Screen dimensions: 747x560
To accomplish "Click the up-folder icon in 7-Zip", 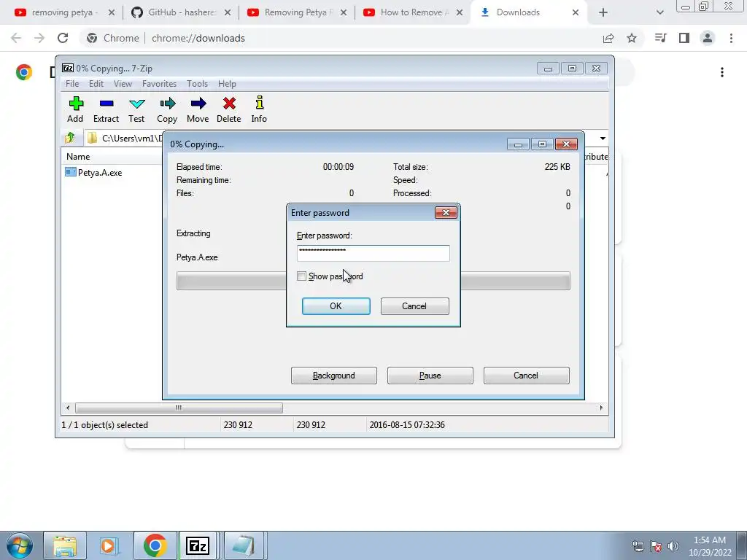I will click(x=70, y=138).
